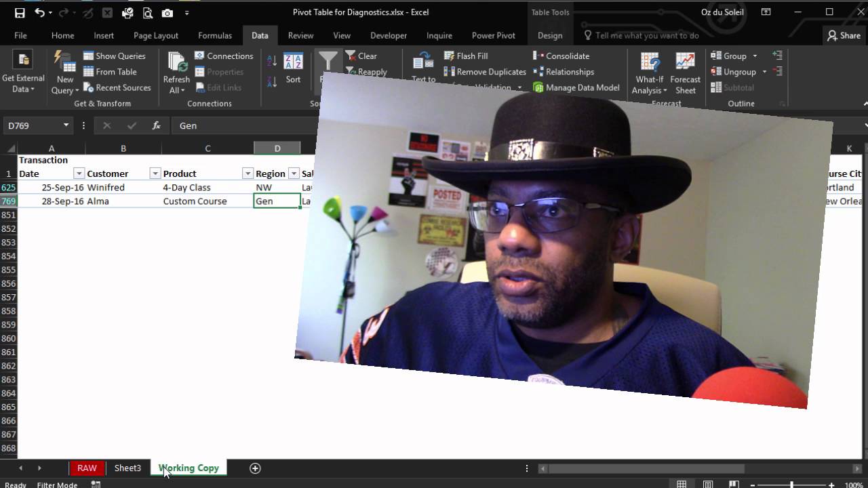Image resolution: width=868 pixels, height=488 pixels.
Task: Add a new sheet
Action: pyautogui.click(x=255, y=468)
